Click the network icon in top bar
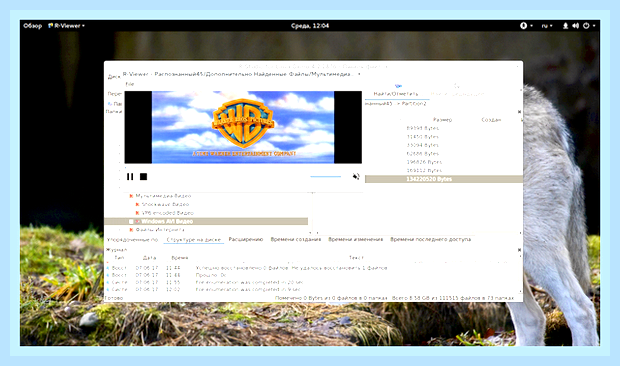 click(x=565, y=26)
